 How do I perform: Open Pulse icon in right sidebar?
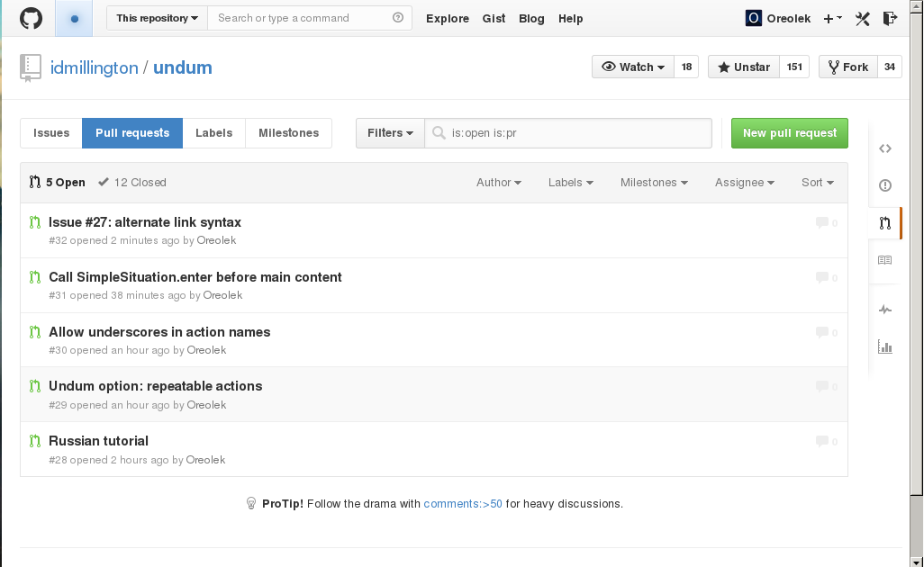(885, 309)
